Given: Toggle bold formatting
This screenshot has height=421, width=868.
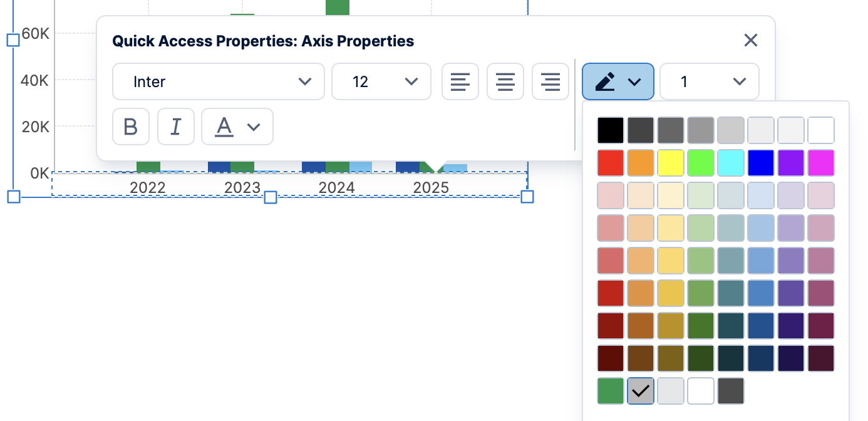Looking at the screenshot, I should [131, 127].
